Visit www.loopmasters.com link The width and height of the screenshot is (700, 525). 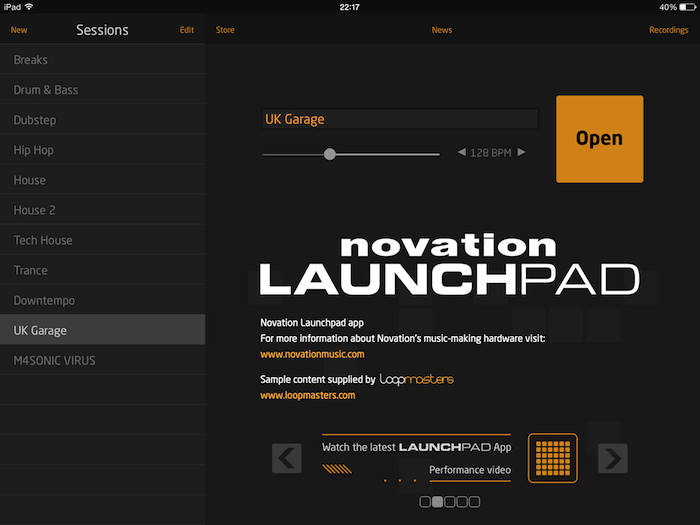pyautogui.click(x=308, y=396)
